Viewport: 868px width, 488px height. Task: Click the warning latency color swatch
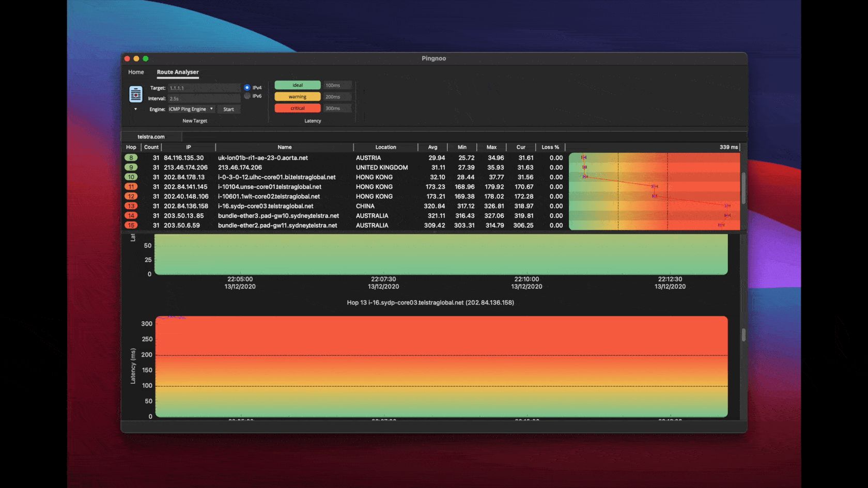(x=297, y=97)
